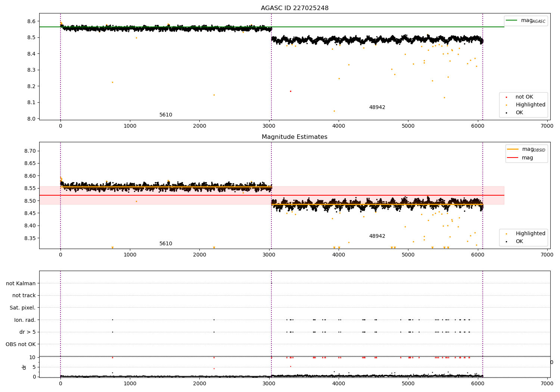Screen dimensions: 560x392
Task: Click the 8.6 y-axis tick on top plot
Action: 31,21
